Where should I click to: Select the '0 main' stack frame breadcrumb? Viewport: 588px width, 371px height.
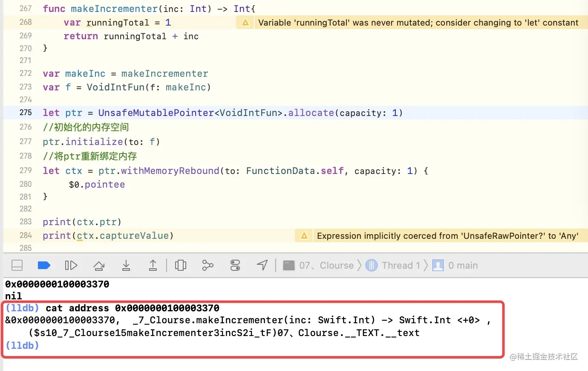(455, 265)
